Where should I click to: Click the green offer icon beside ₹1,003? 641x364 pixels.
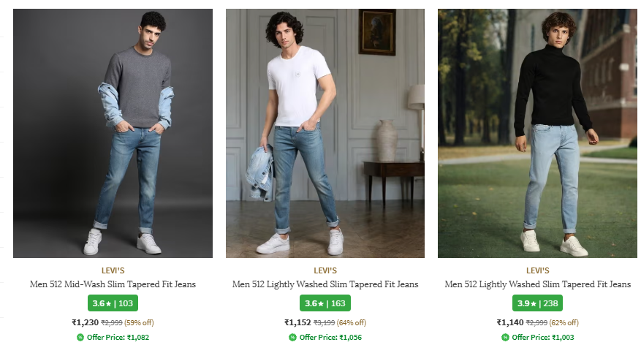[x=505, y=338]
